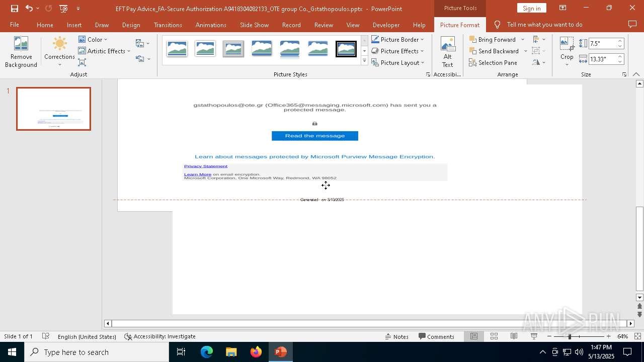
Task: Undo the last action
Action: (x=29, y=9)
